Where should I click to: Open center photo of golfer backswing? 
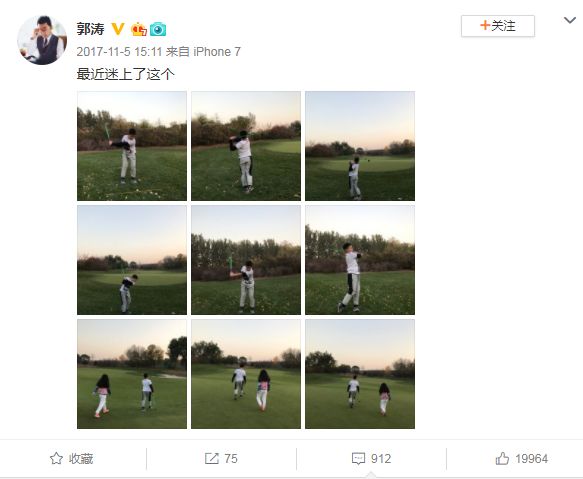click(246, 260)
